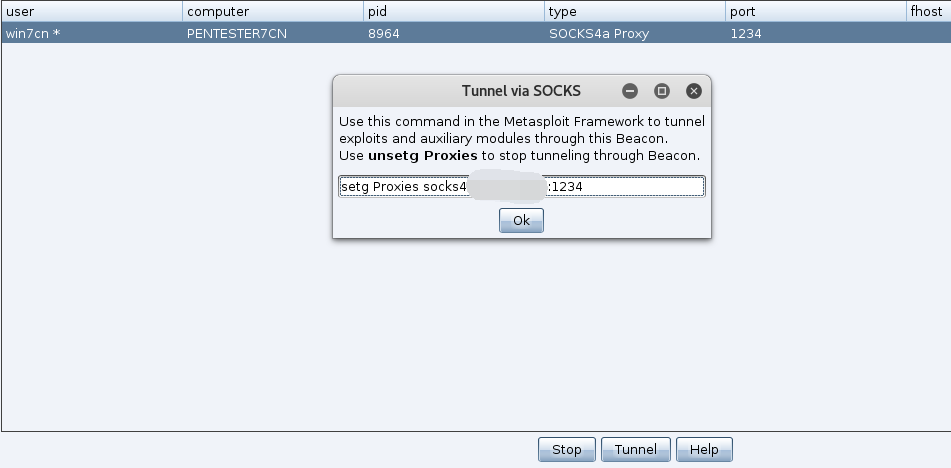Minimize the Tunnel via SOCKS dialog
The height and width of the screenshot is (468, 951).
pos(630,91)
